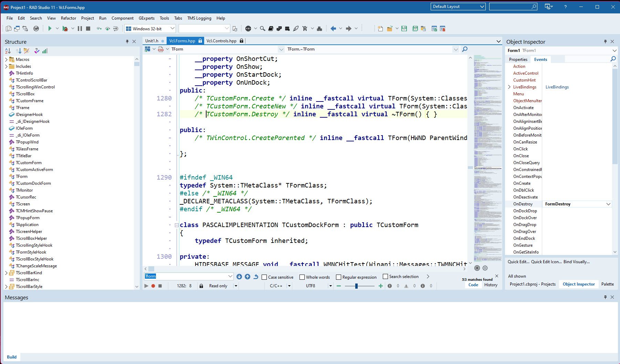
Task: Click Find previous up arrow in search bar
Action: point(248,277)
